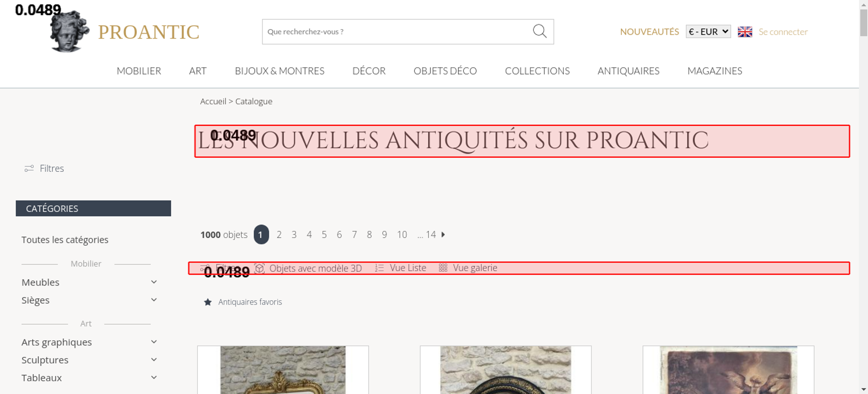Open the EUR currency dropdown
The height and width of the screenshot is (394, 868).
pos(708,32)
